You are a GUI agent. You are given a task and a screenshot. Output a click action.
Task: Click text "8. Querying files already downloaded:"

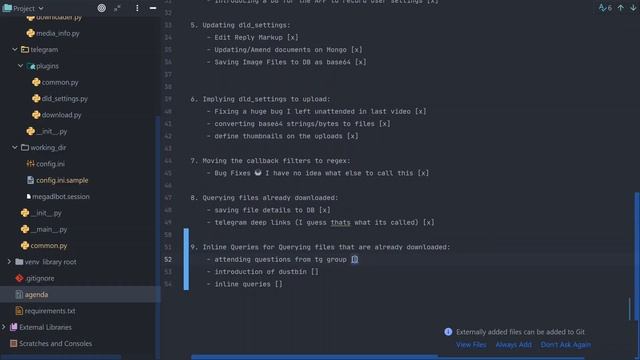point(264,198)
